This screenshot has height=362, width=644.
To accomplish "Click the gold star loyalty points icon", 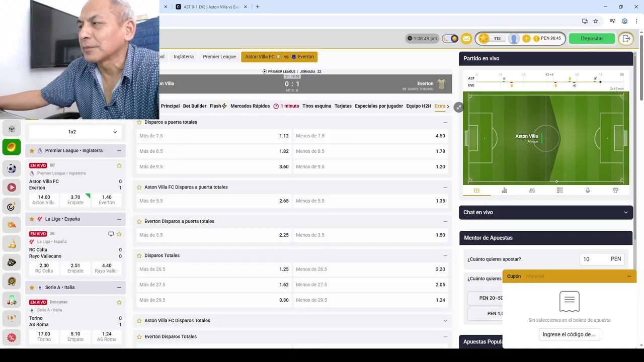I will pos(484,39).
